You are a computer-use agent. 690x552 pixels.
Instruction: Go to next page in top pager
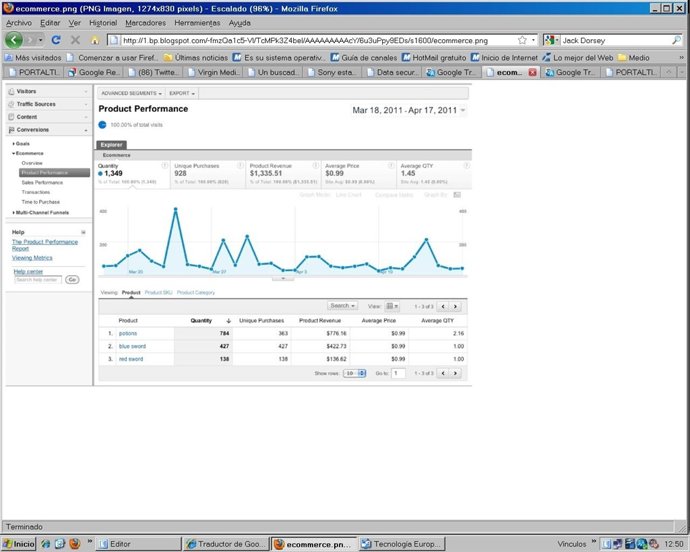click(455, 306)
